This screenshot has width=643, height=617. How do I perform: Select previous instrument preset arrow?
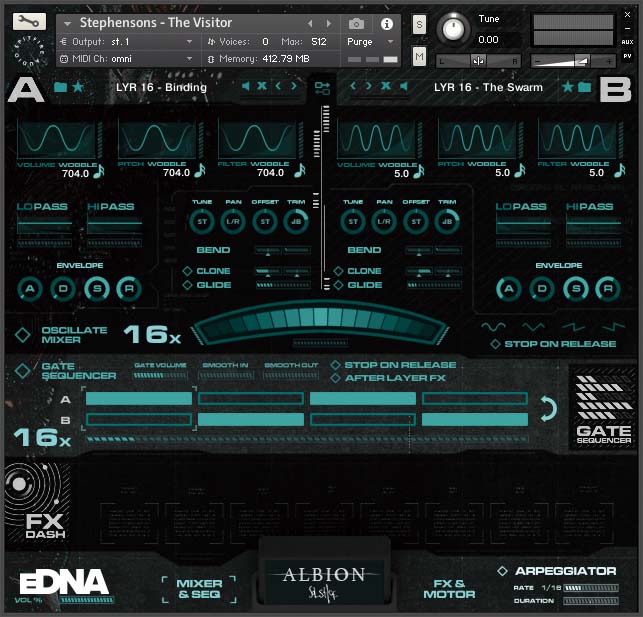[x=310, y=24]
